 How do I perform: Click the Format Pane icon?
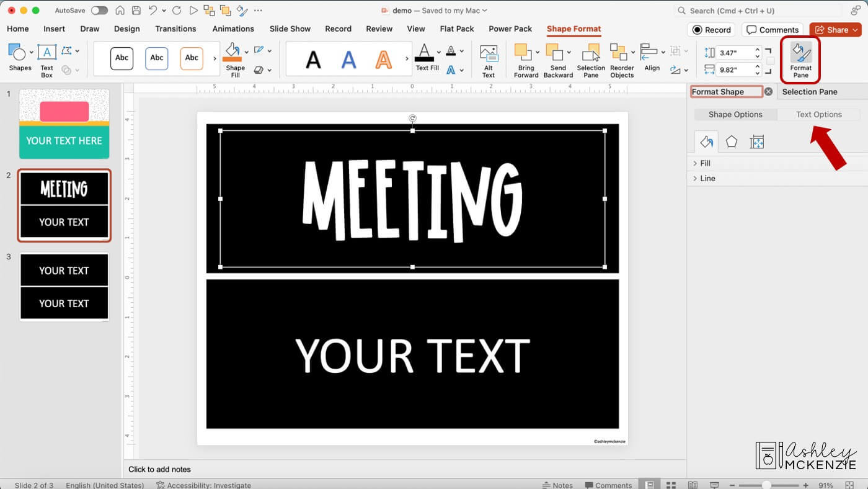(800, 55)
